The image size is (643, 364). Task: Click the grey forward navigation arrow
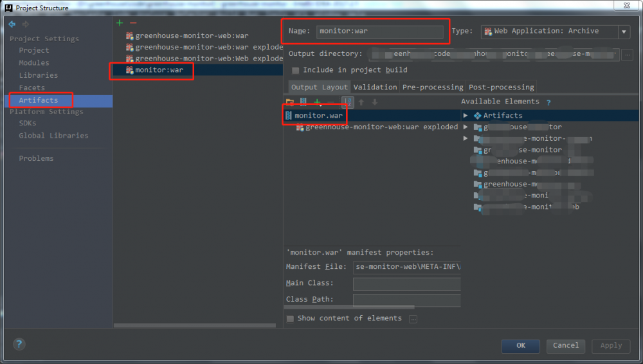(26, 24)
